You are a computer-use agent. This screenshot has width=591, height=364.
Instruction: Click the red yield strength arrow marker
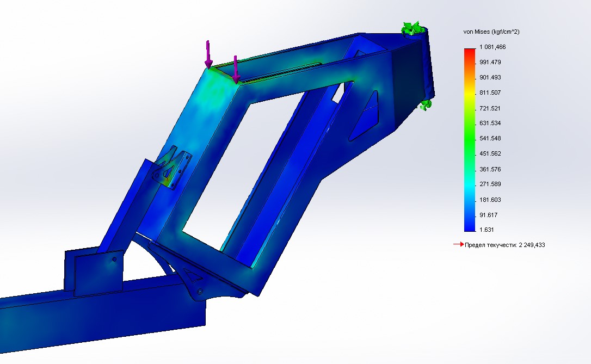click(458, 244)
